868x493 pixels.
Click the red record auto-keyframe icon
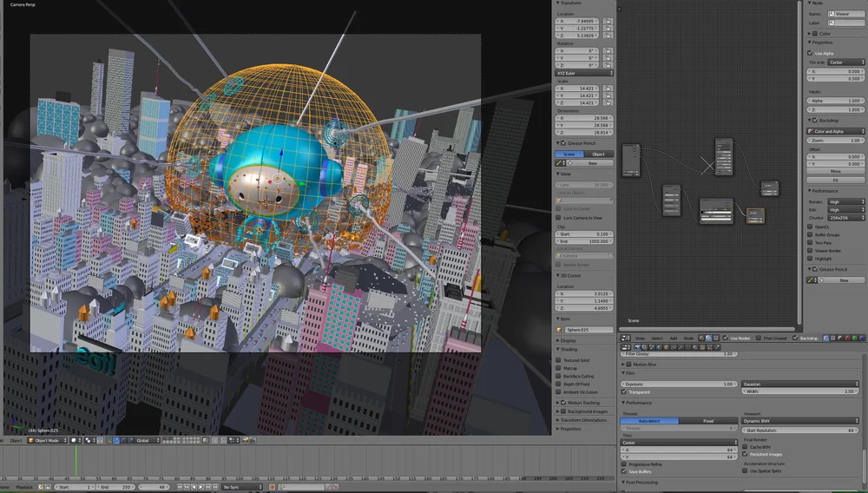[273, 487]
